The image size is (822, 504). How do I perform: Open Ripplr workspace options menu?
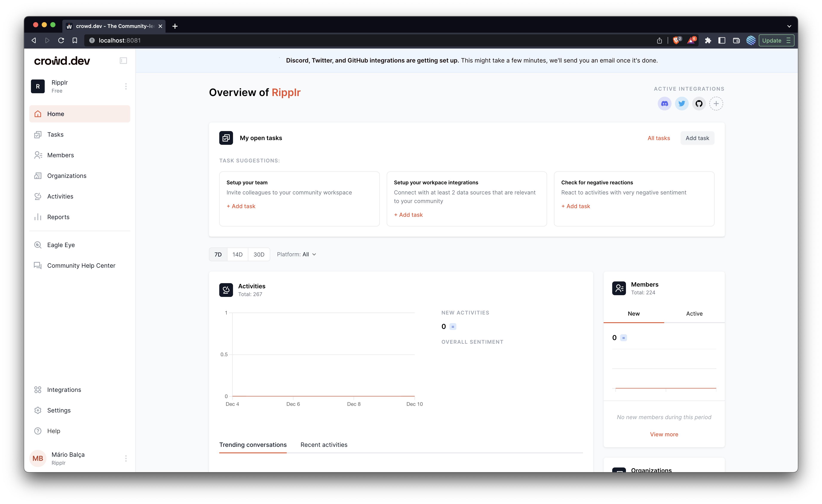(126, 86)
